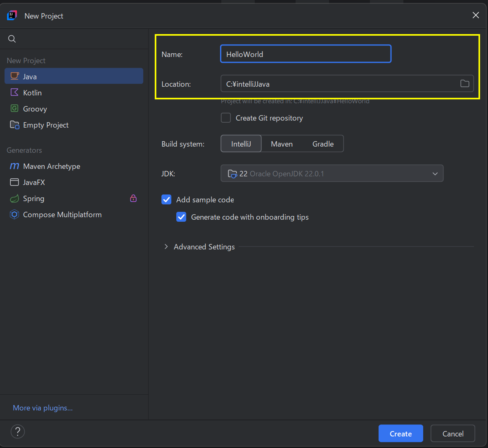Open the JDK dropdown
Viewport: 488px width, 448px height.
point(332,174)
